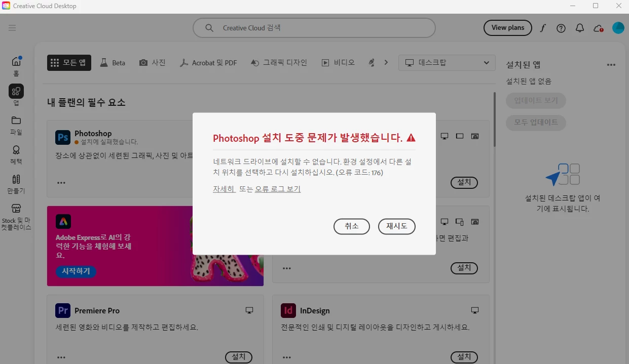Open fonts via the f icon
629x364 pixels.
point(543,28)
